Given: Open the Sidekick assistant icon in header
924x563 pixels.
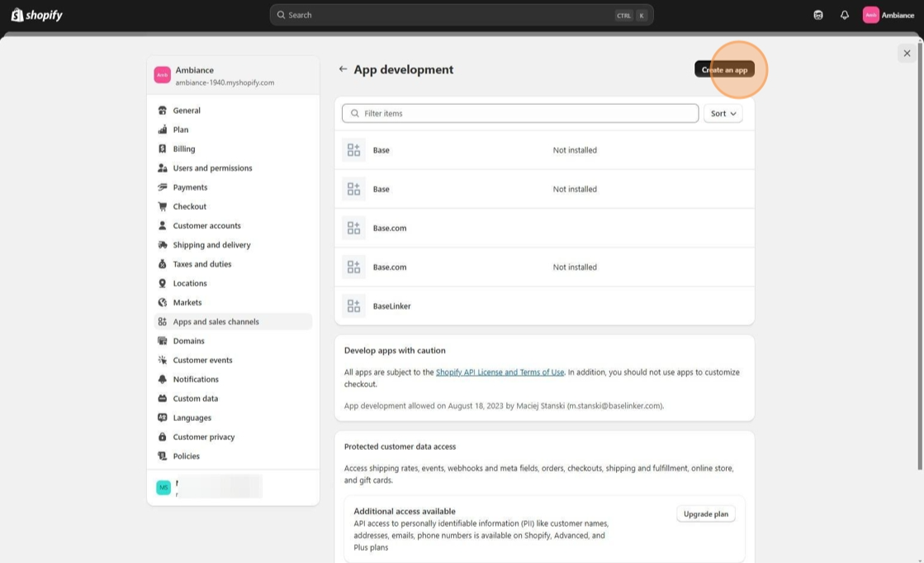Looking at the screenshot, I should tap(817, 15).
